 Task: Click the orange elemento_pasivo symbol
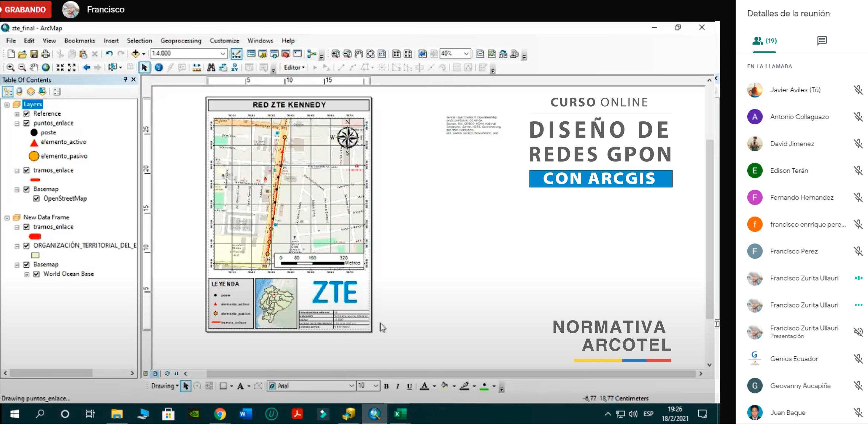point(34,156)
